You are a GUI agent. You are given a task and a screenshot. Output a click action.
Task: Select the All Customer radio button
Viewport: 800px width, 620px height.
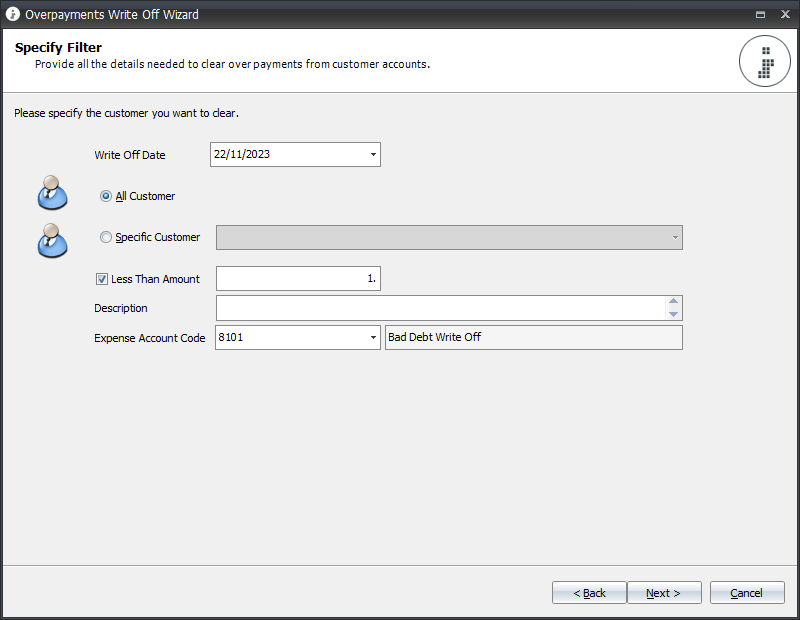(106, 196)
